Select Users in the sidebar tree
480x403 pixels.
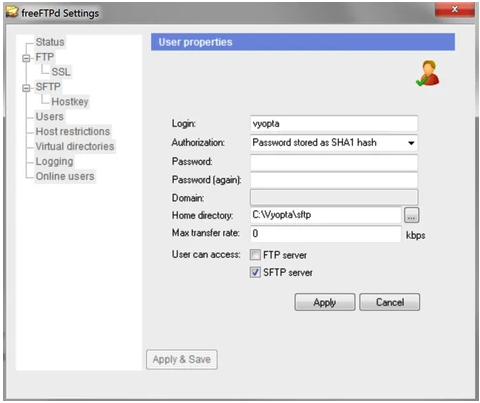(49, 116)
